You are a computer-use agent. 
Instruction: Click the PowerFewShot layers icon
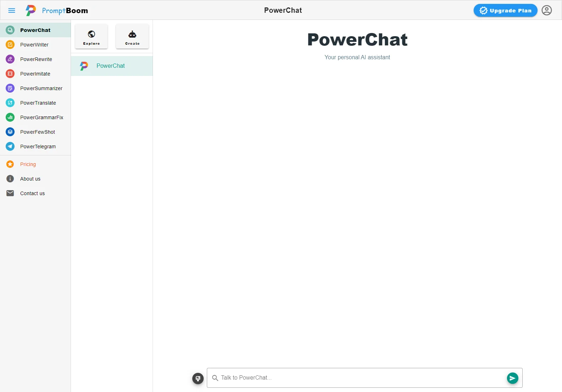(x=10, y=132)
